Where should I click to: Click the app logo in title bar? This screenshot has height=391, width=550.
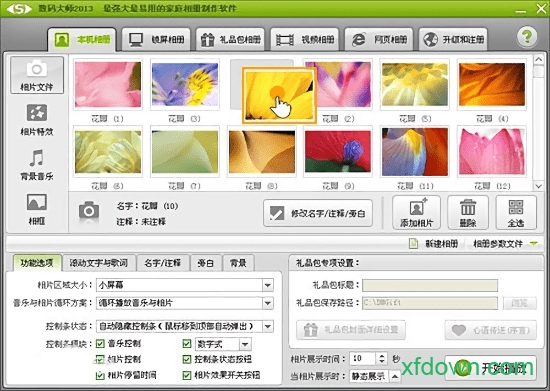click(x=19, y=8)
